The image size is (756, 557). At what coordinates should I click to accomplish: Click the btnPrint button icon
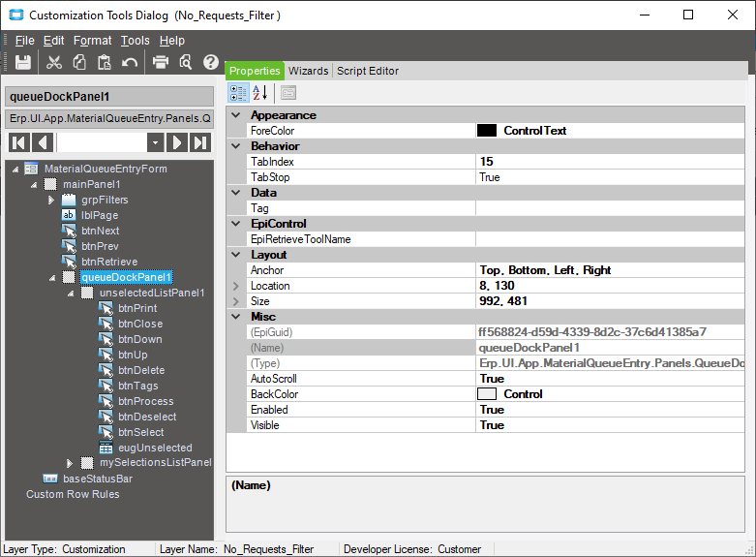pos(106,308)
